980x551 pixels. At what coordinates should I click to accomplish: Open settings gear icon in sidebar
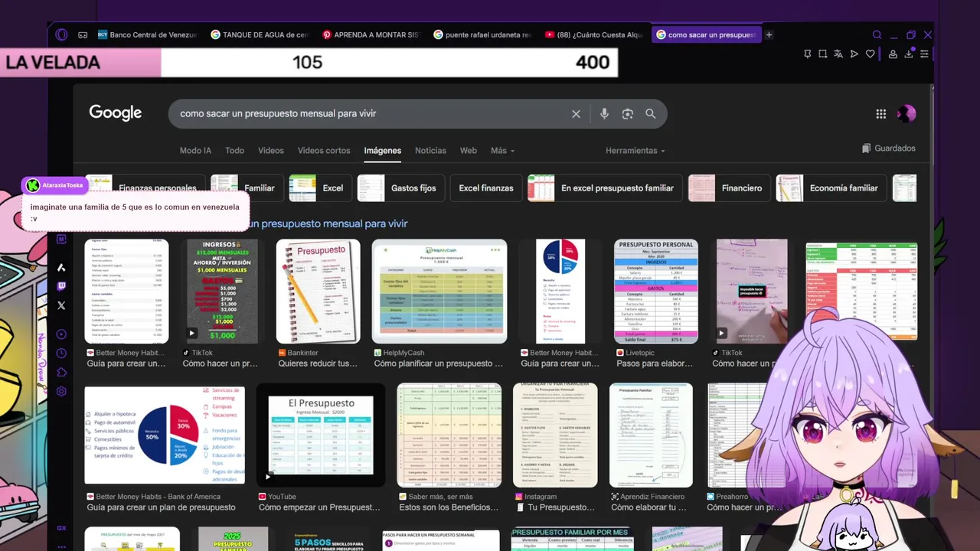[x=61, y=392]
